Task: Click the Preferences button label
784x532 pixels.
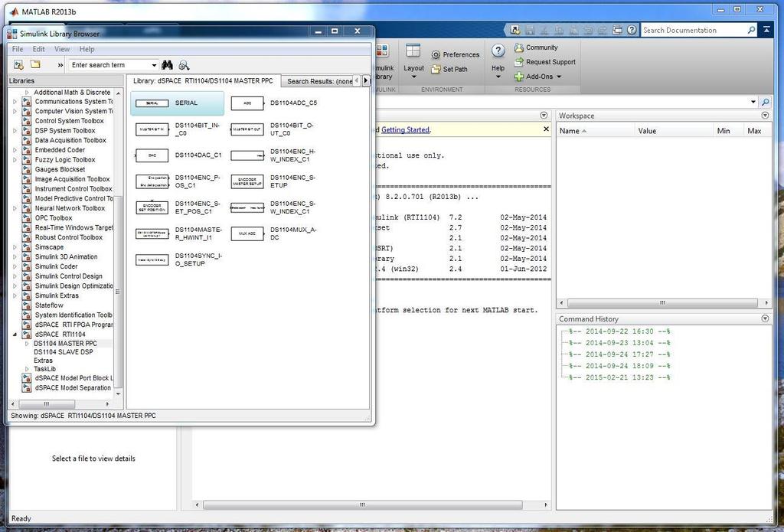Action: (x=461, y=54)
